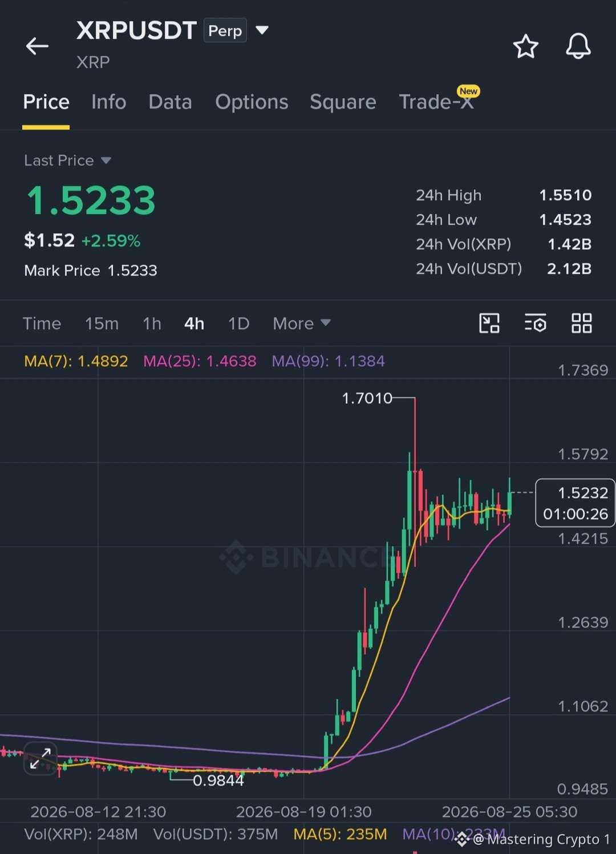
Task: Click the MA(7): 1.4892 indicator label
Action: (x=76, y=361)
